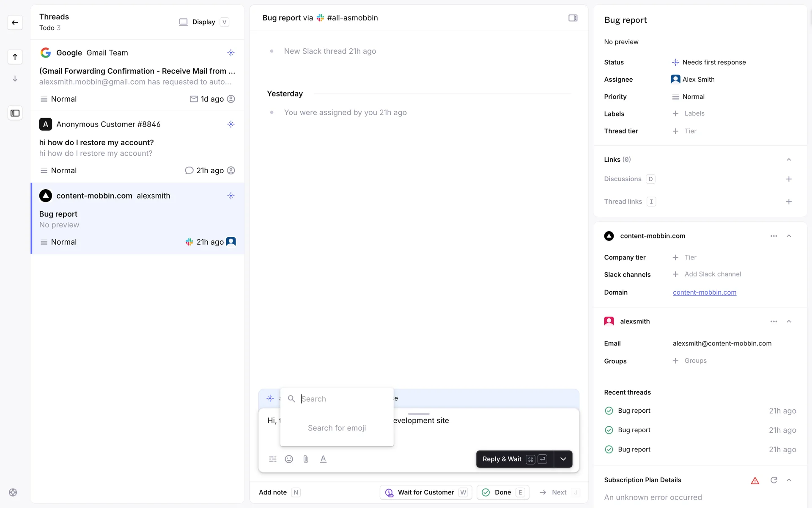Open Reply & Wait dropdown arrow
Screen dimensions: 812x508
click(563, 459)
